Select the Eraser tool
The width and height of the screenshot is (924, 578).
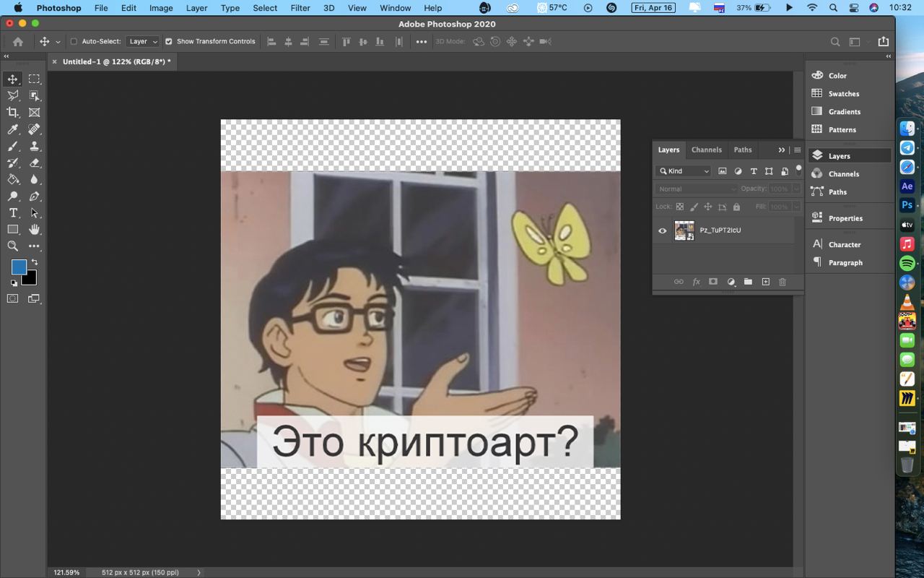click(34, 163)
